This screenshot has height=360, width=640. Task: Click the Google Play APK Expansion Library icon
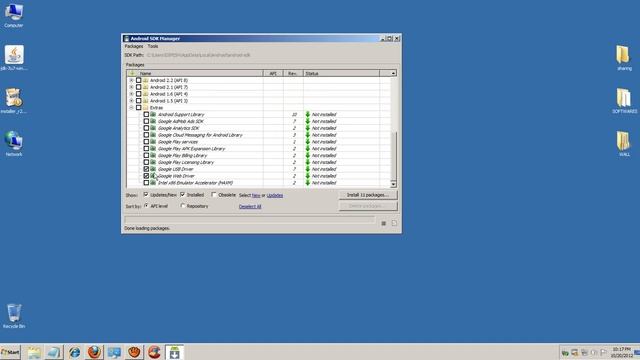click(x=153, y=149)
